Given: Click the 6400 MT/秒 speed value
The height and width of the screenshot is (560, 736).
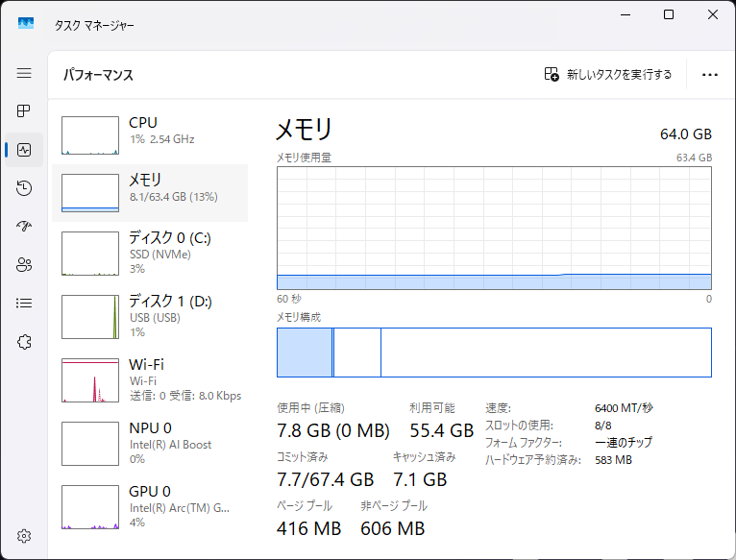Looking at the screenshot, I should [x=624, y=408].
